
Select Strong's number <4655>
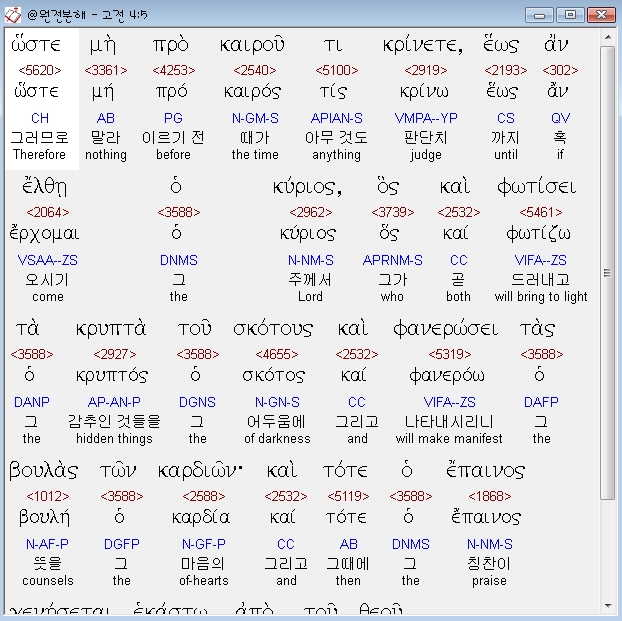coord(277,354)
